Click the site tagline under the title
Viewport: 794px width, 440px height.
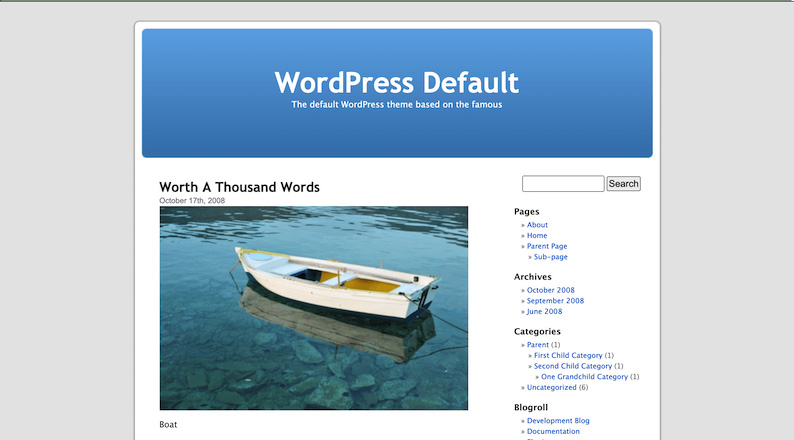tap(397, 105)
